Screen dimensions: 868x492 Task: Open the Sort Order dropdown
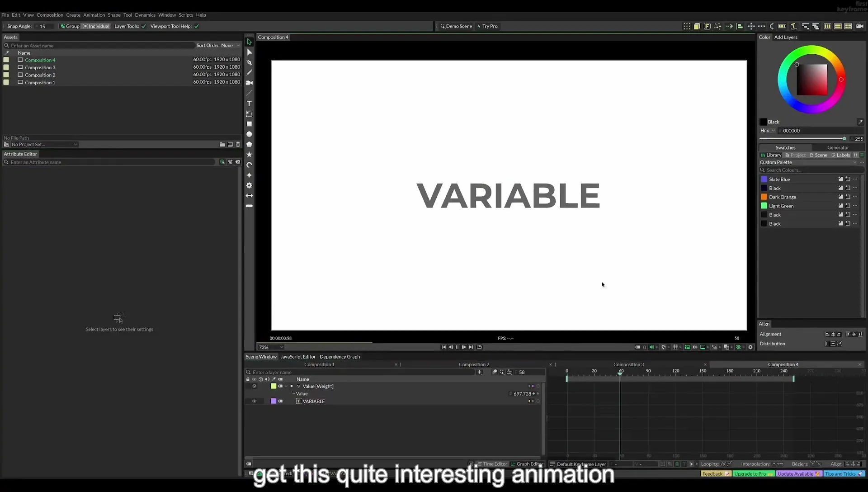(230, 45)
